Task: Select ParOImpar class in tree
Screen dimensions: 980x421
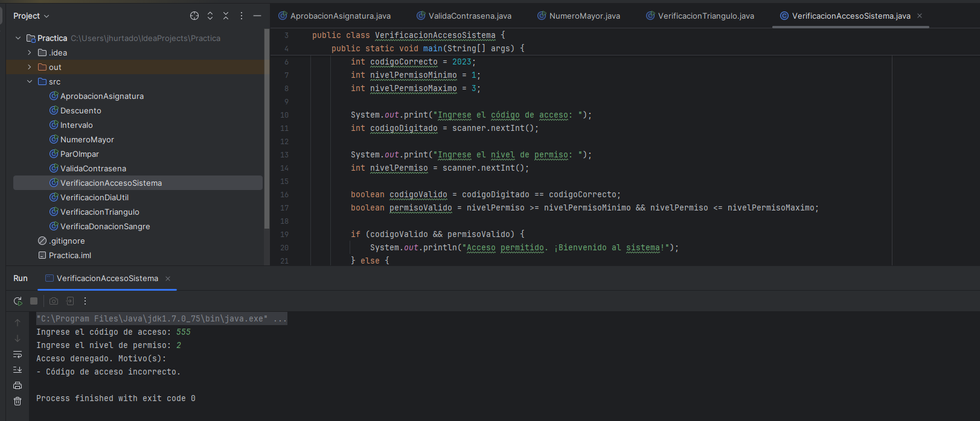Action: point(80,154)
